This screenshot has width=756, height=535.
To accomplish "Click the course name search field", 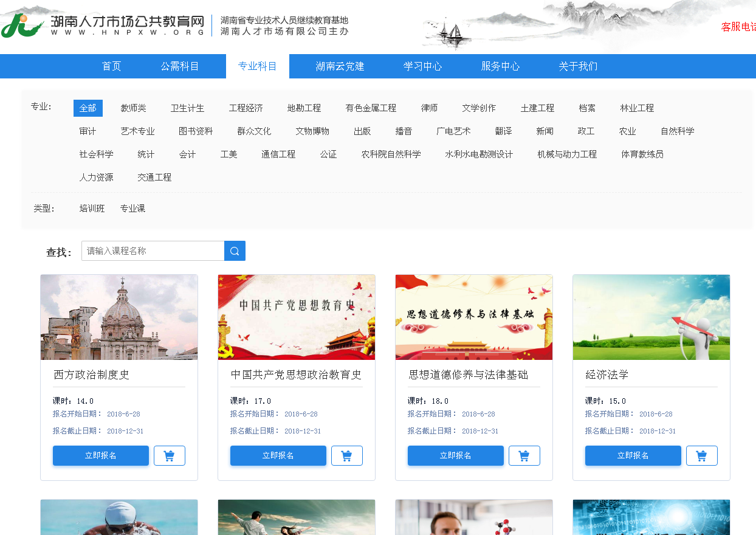I will [x=153, y=251].
